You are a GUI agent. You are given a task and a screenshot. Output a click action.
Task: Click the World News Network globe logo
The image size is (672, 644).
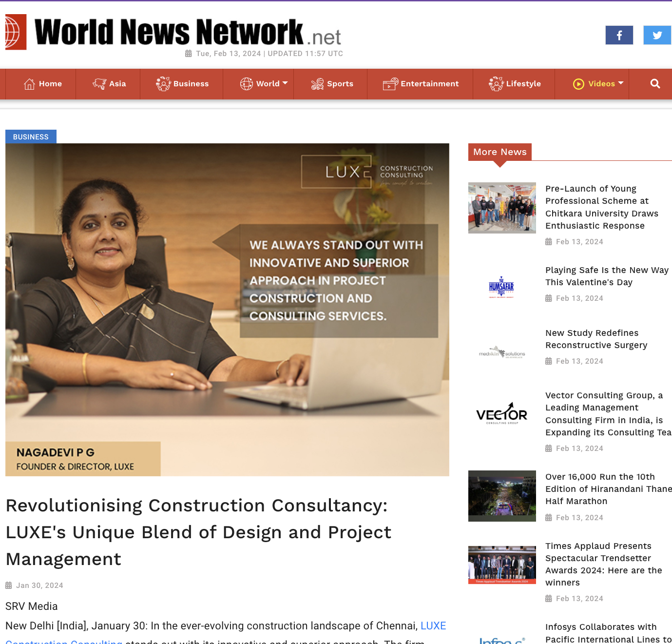point(16,32)
